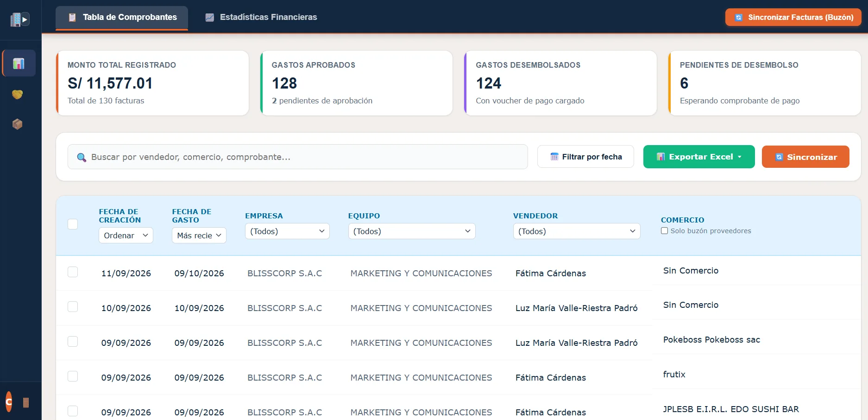Click MARKETING Y COMUNICACIONES in the frutix row
This screenshot has width=868, height=420.
tap(421, 378)
